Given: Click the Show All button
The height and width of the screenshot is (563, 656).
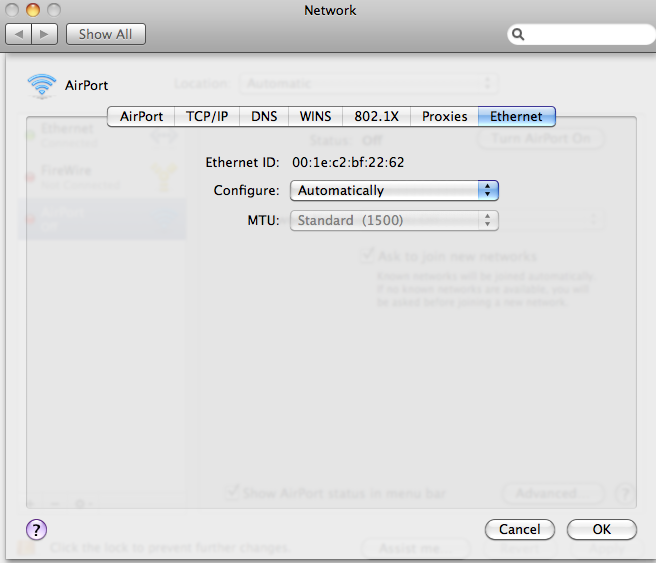Looking at the screenshot, I should [105, 34].
